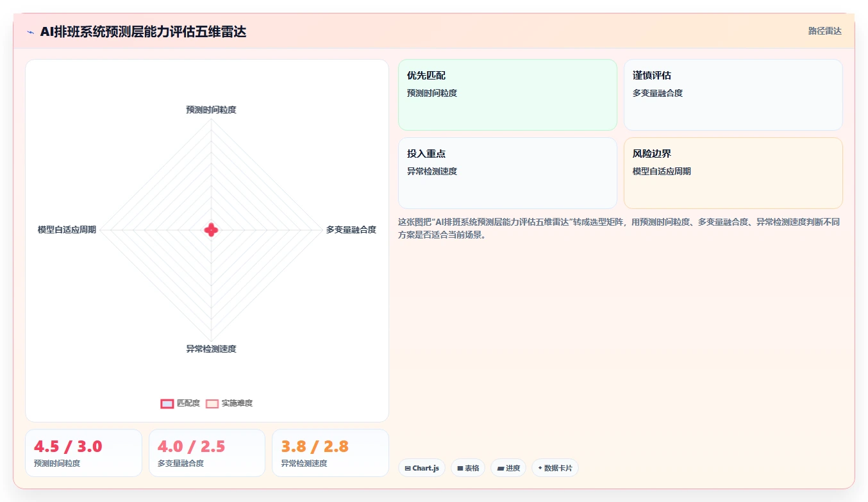The width and height of the screenshot is (868, 502).
Task: Click the lightning icon beside the page title
Action: point(30,32)
